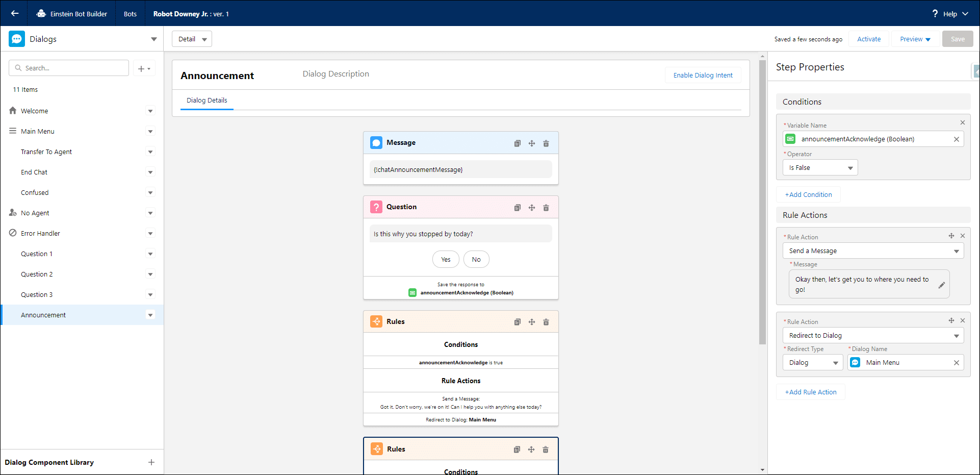The height and width of the screenshot is (475, 980).
Task: Click the Yes response button
Action: [x=446, y=259]
